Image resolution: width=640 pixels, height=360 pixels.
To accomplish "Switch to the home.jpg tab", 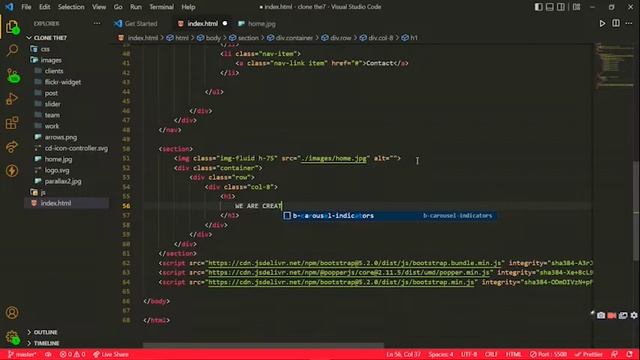I will (257, 24).
